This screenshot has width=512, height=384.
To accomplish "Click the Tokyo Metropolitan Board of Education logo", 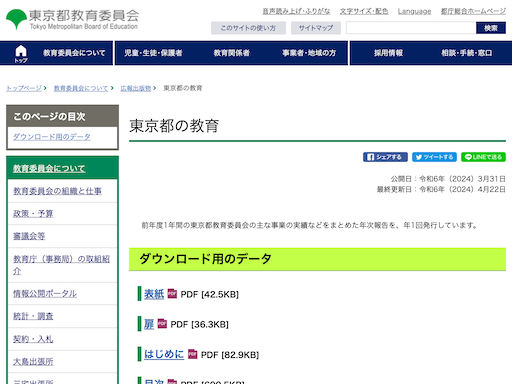I will click(72, 19).
